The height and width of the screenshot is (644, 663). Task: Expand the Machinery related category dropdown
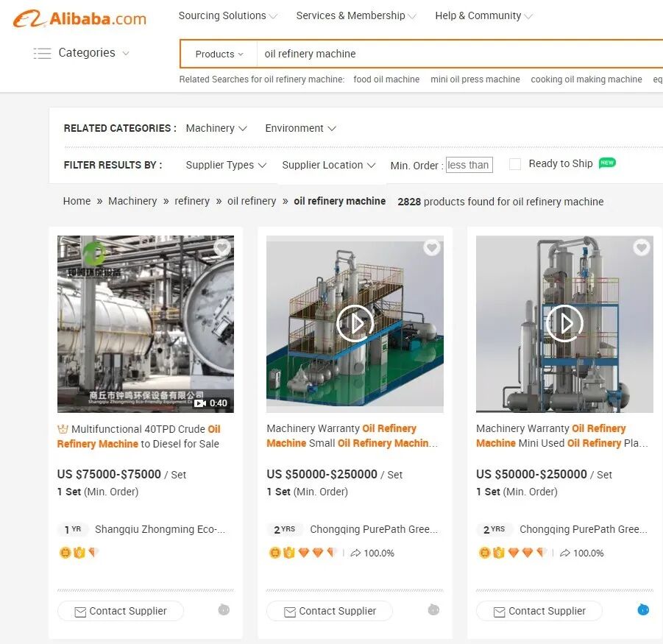point(216,128)
